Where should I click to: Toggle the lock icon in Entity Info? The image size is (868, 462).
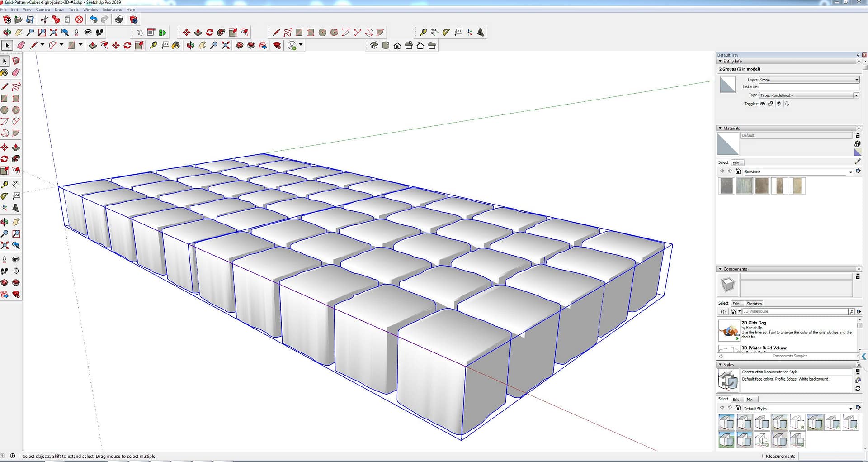(771, 104)
